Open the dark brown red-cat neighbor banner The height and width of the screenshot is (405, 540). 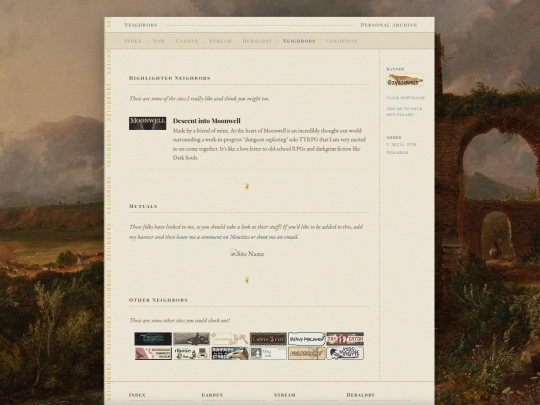click(268, 339)
